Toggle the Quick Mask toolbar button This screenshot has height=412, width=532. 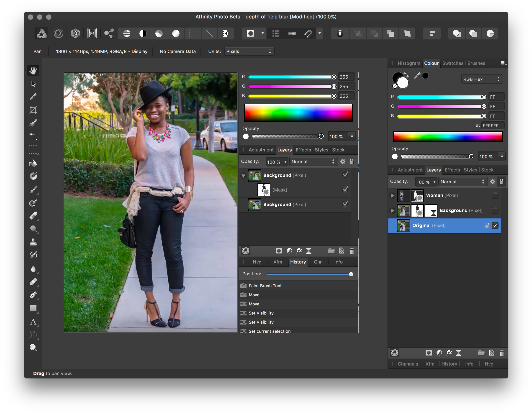(x=250, y=33)
